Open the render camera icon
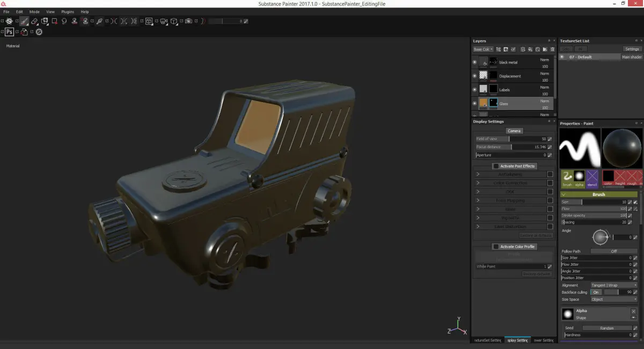 tap(188, 21)
